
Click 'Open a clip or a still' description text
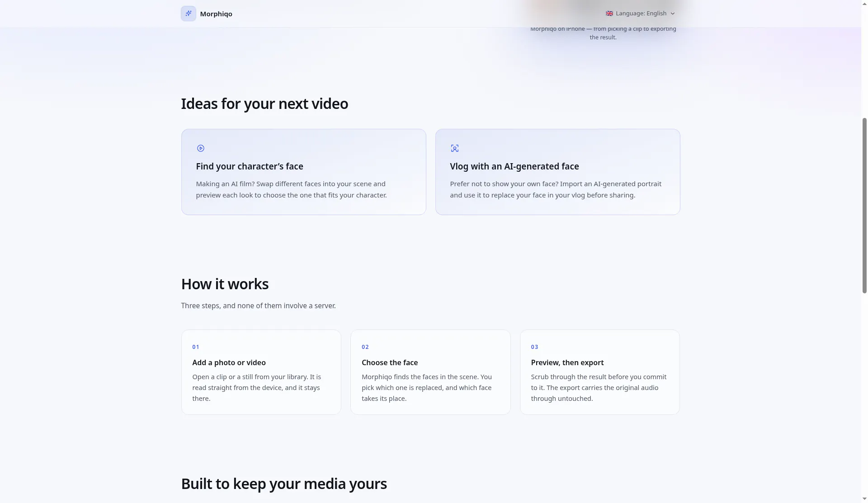256,388
